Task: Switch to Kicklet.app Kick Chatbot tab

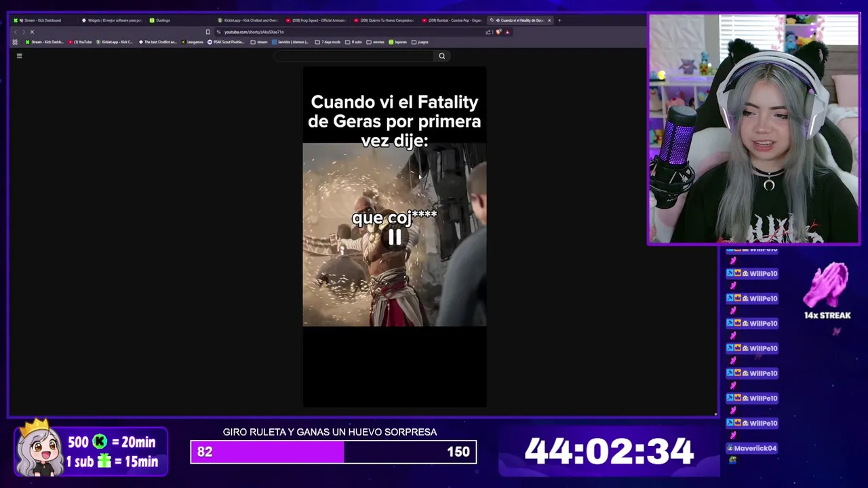Action: pos(248,20)
